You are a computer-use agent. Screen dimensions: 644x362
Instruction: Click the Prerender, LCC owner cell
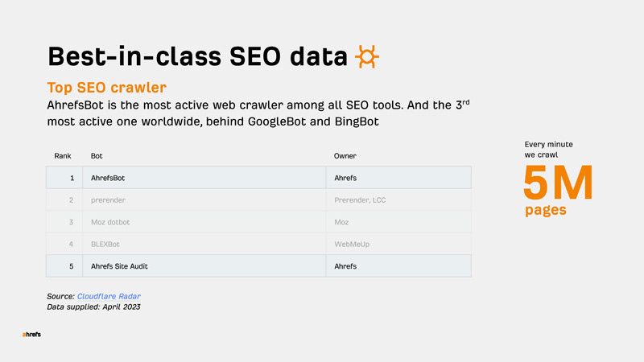tap(360, 200)
